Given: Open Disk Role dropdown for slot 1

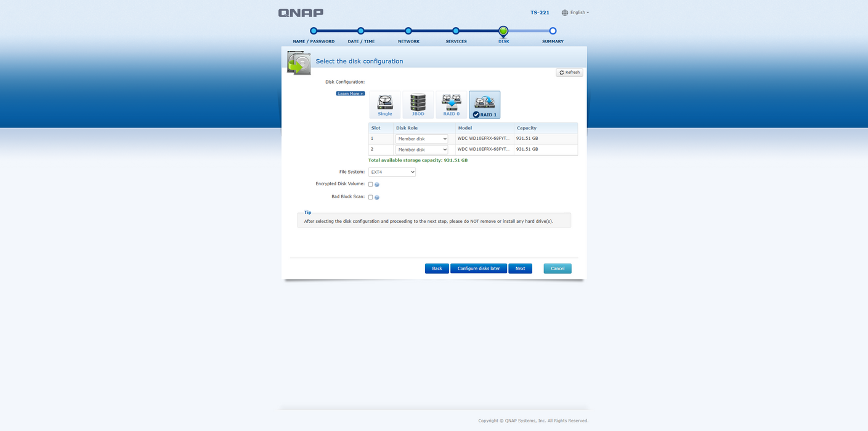Looking at the screenshot, I should 422,139.
